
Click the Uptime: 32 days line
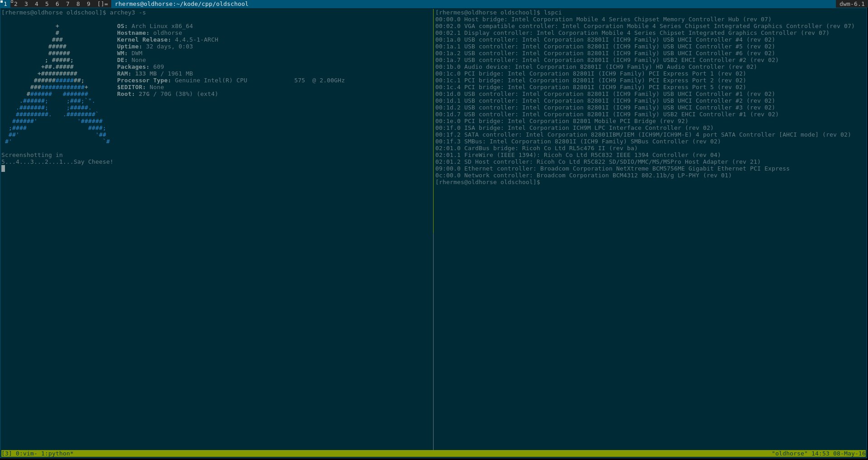pyautogui.click(x=155, y=47)
